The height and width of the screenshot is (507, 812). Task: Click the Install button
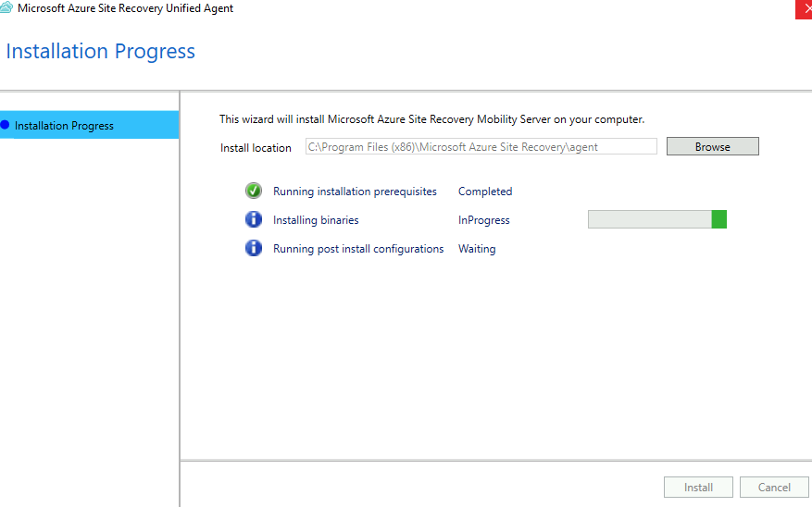point(698,488)
